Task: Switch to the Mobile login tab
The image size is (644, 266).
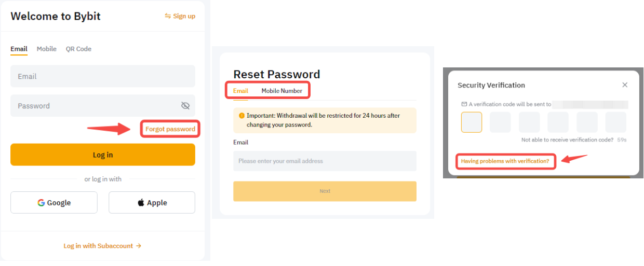Action: pos(46,49)
